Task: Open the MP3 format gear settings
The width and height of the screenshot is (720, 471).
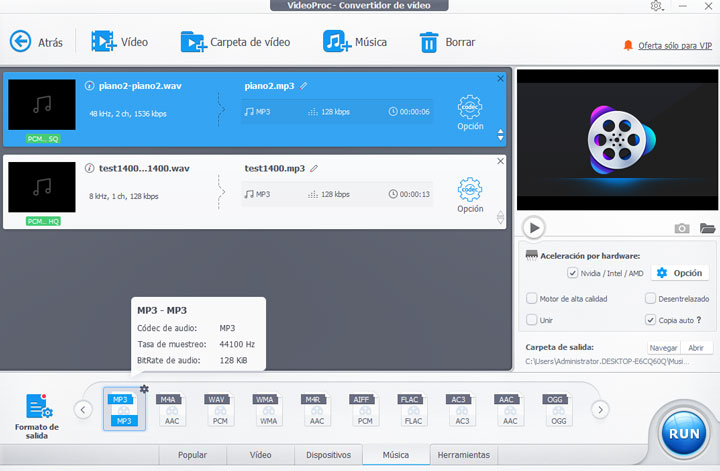Action: point(144,389)
